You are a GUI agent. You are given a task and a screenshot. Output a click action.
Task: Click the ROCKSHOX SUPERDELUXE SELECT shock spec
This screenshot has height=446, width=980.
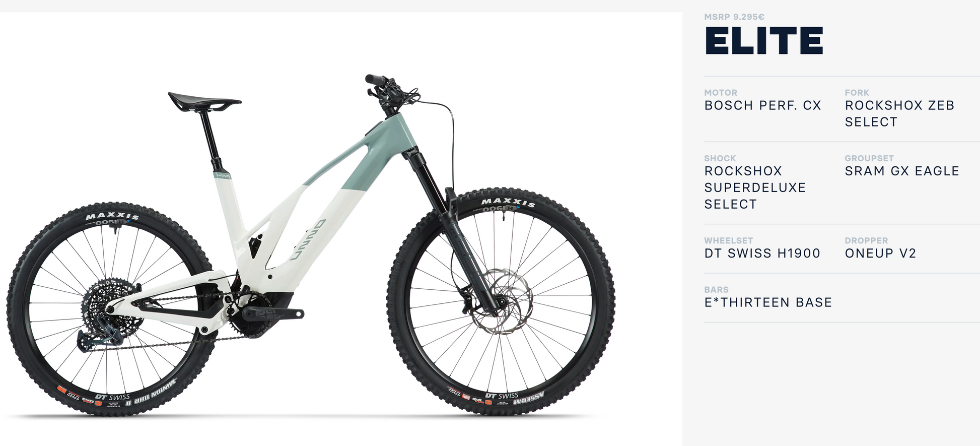pyautogui.click(x=755, y=187)
